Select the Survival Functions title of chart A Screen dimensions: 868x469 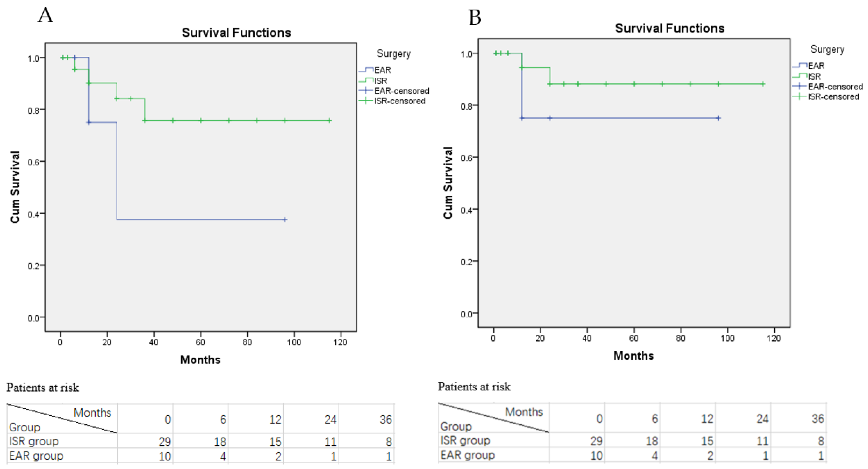[x=236, y=33]
